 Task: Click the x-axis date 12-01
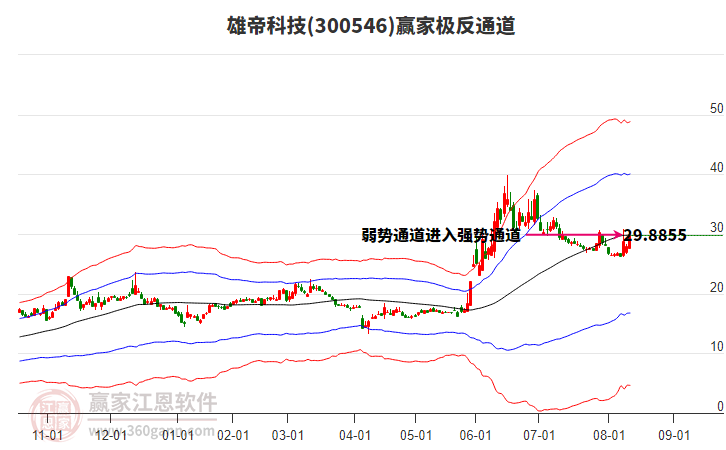pos(111,436)
